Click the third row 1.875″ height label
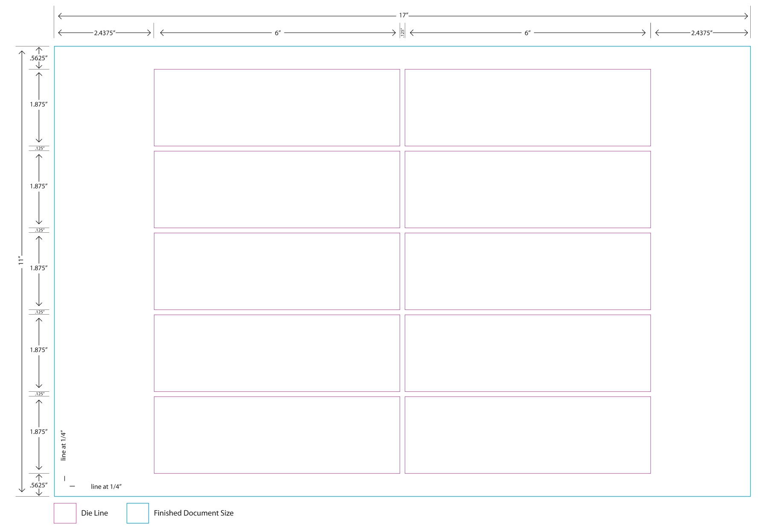 [39, 268]
